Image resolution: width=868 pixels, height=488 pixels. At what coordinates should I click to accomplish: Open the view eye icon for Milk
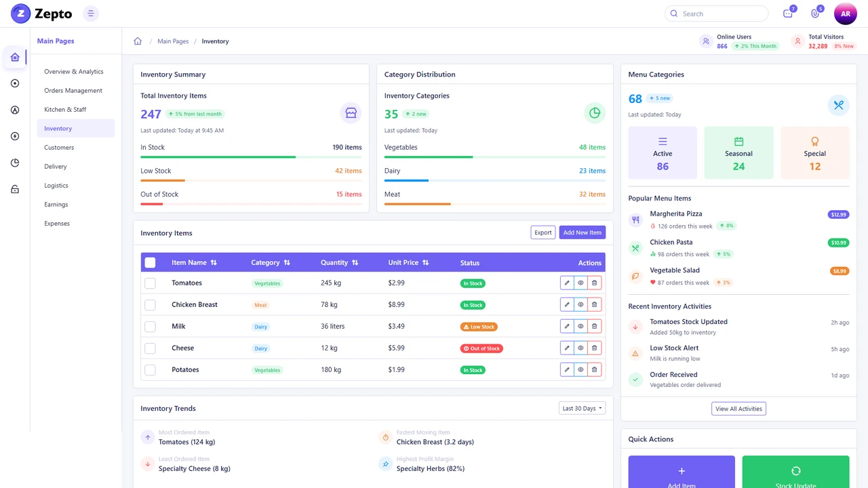coord(580,326)
